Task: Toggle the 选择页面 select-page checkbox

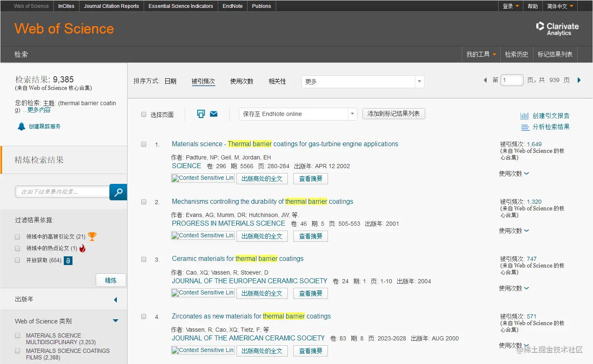Action: pos(144,114)
